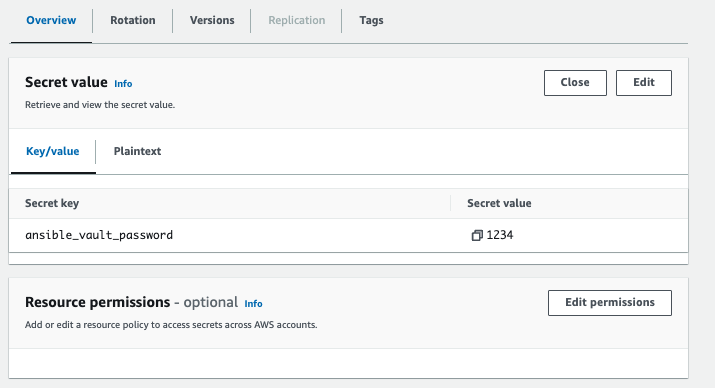Click the Secret value column header
Viewport: 715px width, 388px height.
tap(499, 203)
